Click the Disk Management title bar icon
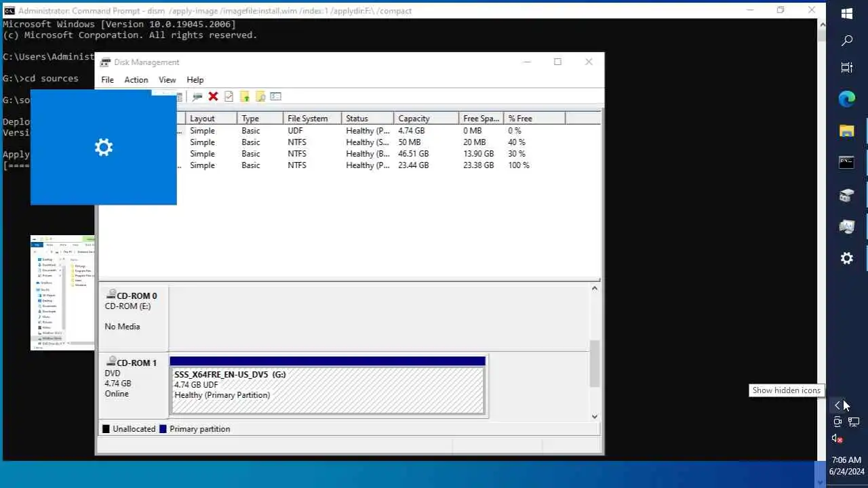Screen dimensions: 868x488 click(105, 62)
